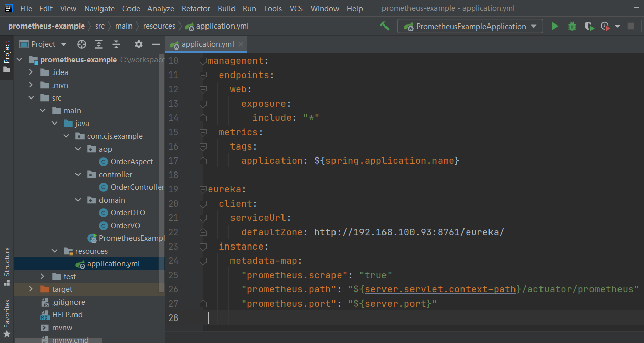Screen dimensions: 644x343
Task: Collapse the com.cjs.example package
Action: tap(66, 136)
